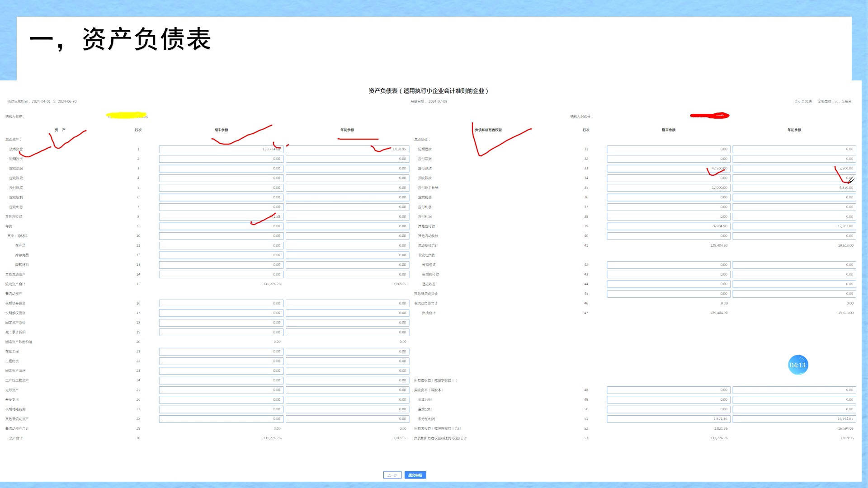Click row 50 盈余公积 期末余额 field

tap(669, 409)
